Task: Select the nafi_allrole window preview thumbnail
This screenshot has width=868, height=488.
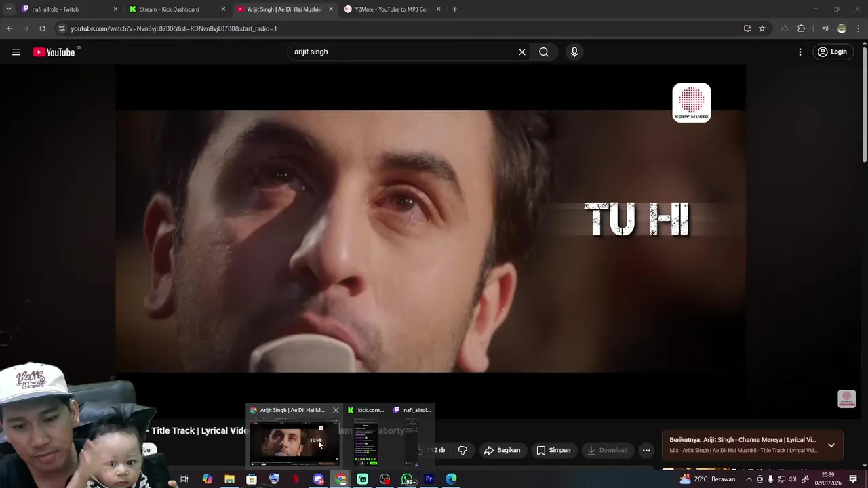Action: click(x=412, y=443)
